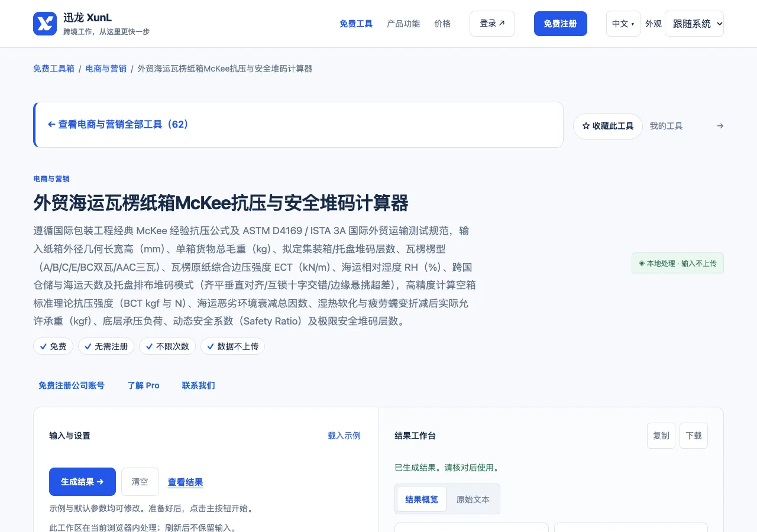
Task: Click 生成结果 to calculate
Action: pos(82,482)
